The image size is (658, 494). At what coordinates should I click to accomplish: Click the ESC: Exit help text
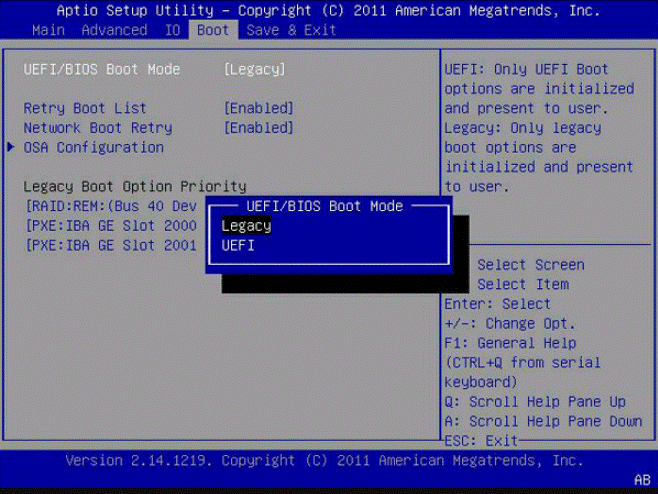[x=481, y=441]
